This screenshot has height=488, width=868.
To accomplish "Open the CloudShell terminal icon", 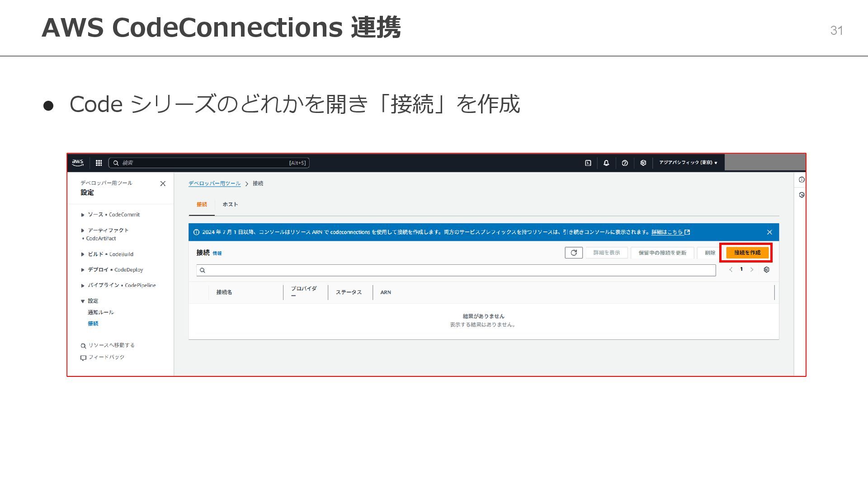I will pos(588,163).
